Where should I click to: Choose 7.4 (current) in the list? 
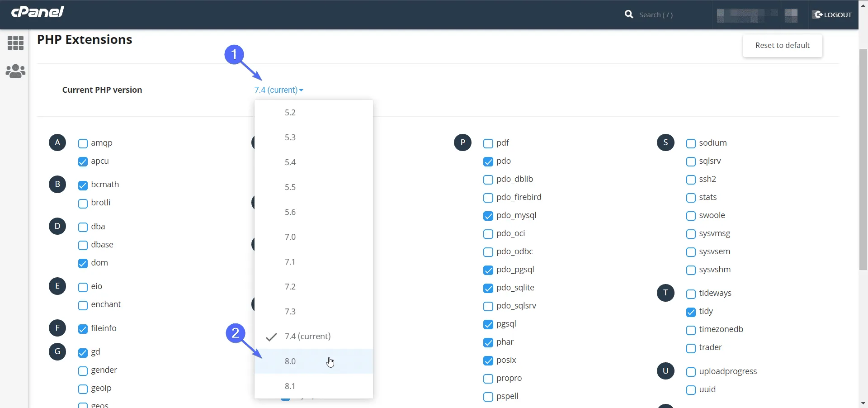click(x=314, y=337)
